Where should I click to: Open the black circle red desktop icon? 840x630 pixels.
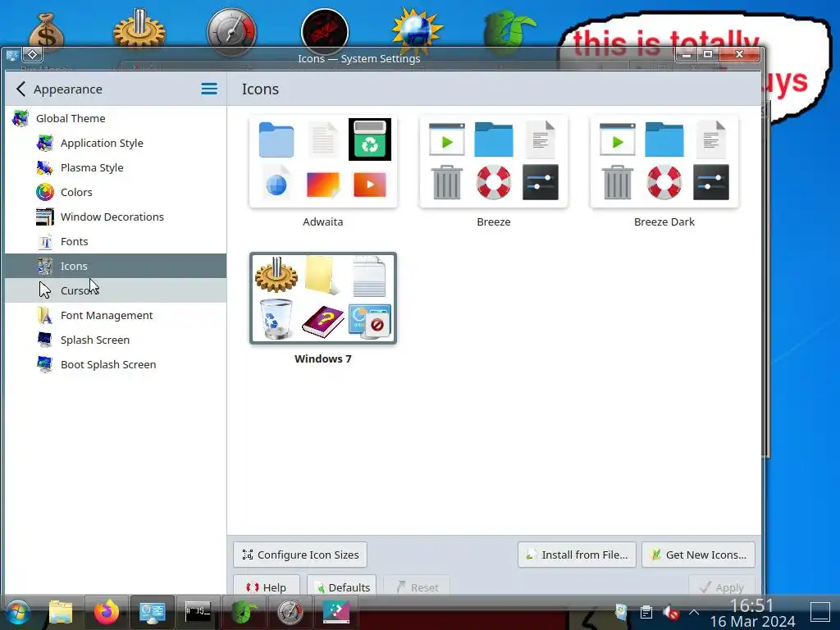click(x=325, y=31)
